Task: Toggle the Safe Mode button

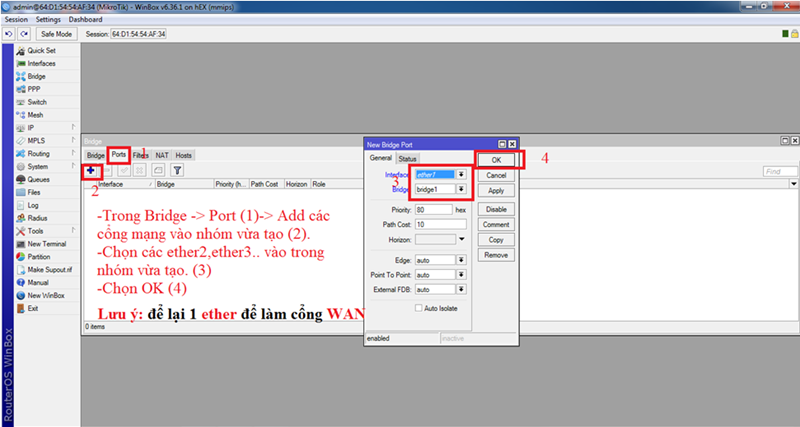Action: [56, 34]
